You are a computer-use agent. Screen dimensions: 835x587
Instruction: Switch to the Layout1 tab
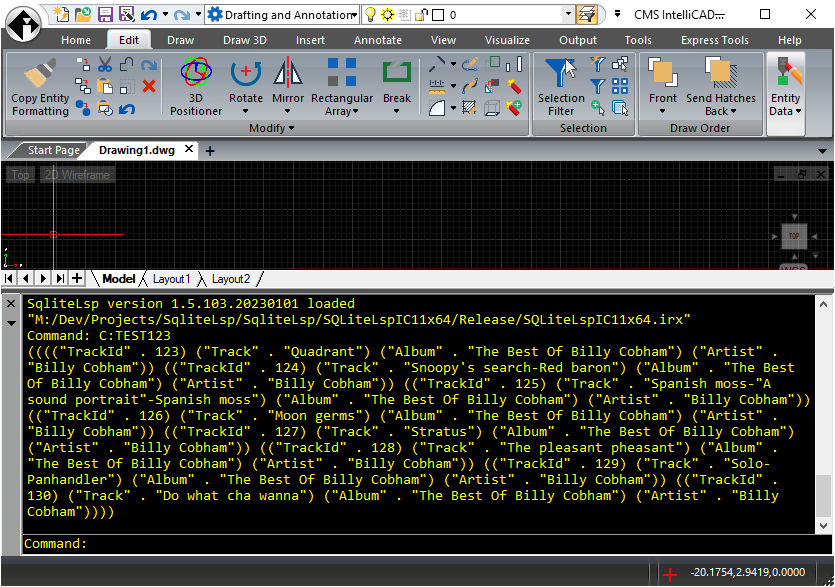coord(171,279)
